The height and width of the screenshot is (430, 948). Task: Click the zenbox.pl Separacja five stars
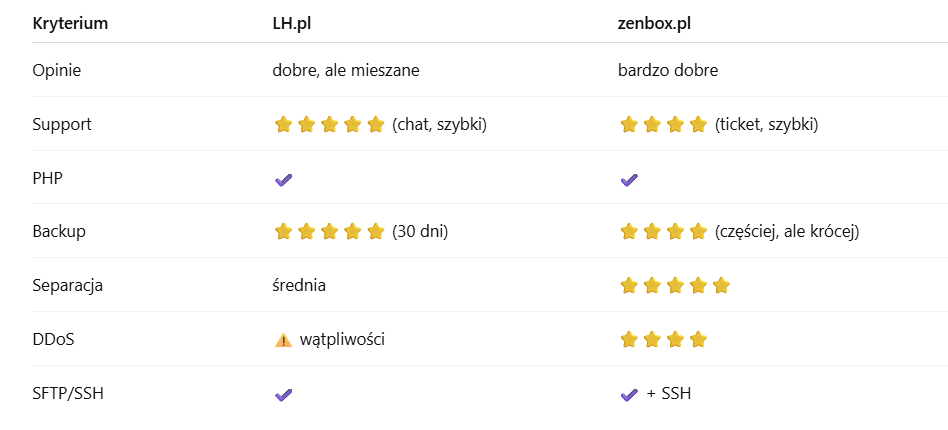click(675, 286)
